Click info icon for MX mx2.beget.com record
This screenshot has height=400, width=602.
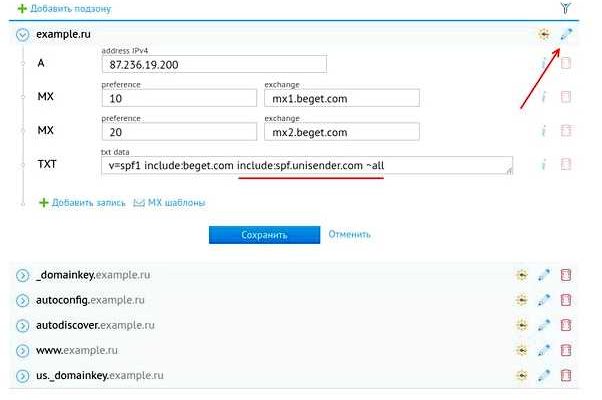[x=544, y=131]
